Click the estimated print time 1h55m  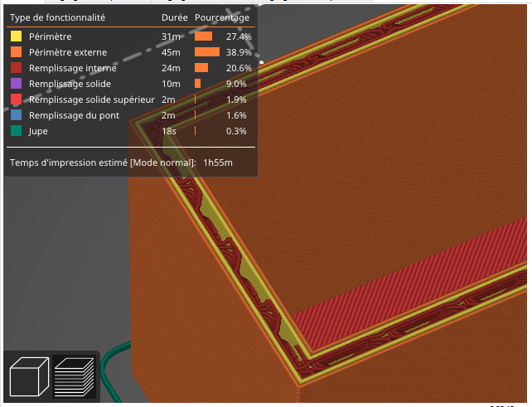pos(218,162)
